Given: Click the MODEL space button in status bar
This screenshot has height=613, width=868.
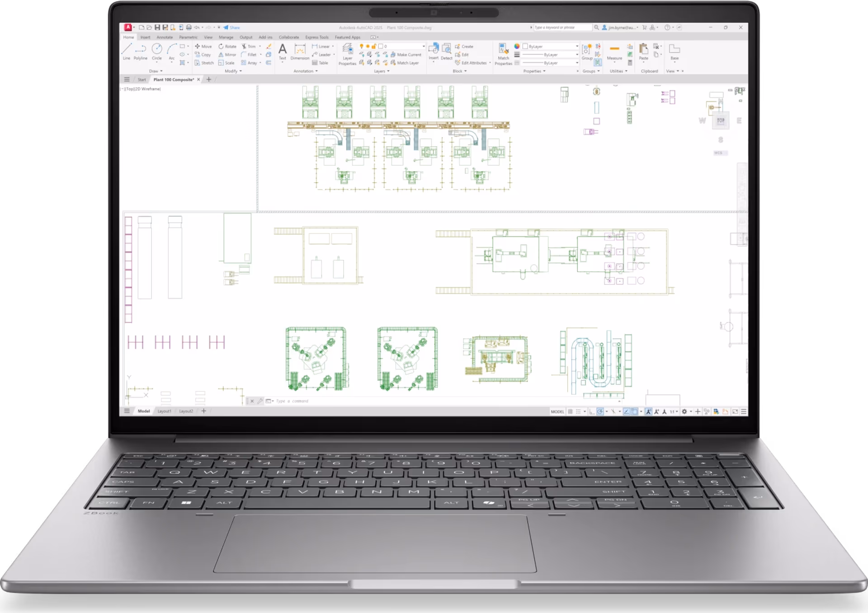Looking at the screenshot, I should (557, 412).
